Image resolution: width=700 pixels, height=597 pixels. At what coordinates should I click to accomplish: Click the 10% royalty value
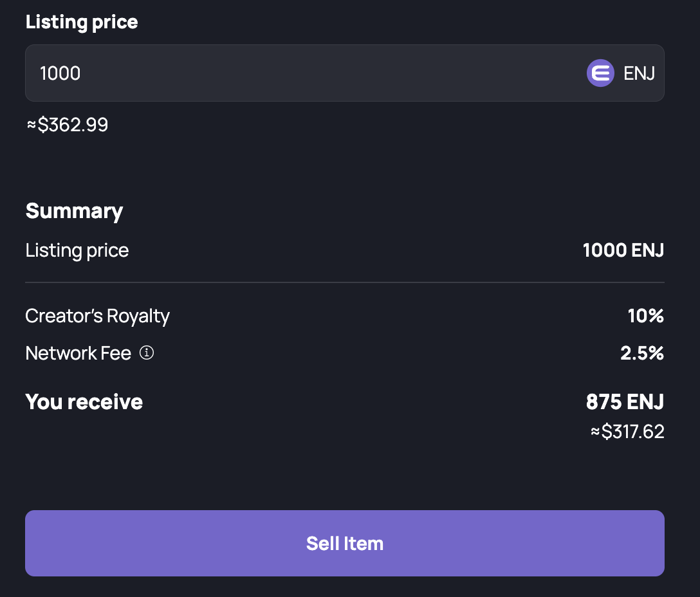(645, 316)
